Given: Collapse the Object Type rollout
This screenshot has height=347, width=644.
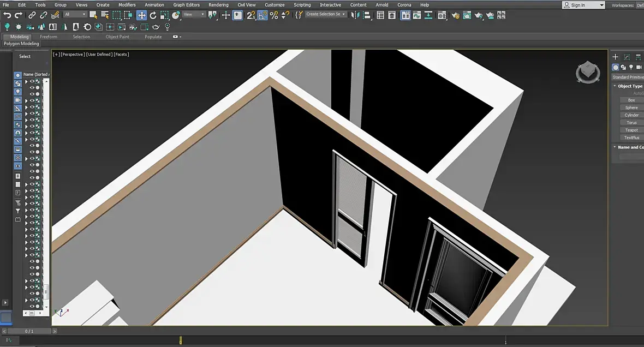Looking at the screenshot, I should [x=628, y=86].
